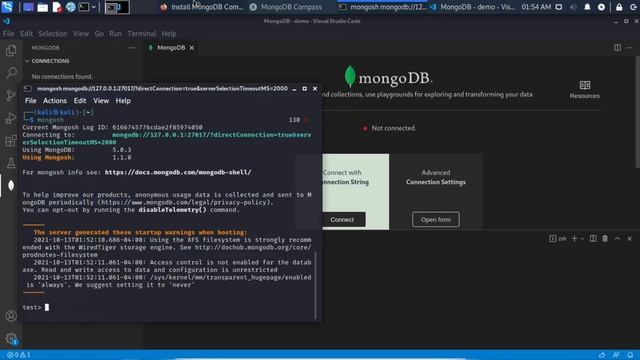Open View menu in mongosh terminal window

pos(101,101)
